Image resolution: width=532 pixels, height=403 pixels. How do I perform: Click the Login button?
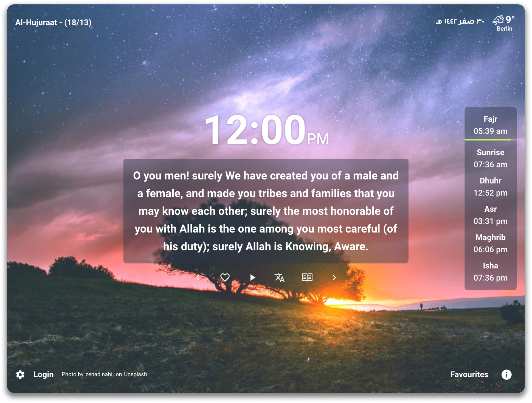43,374
